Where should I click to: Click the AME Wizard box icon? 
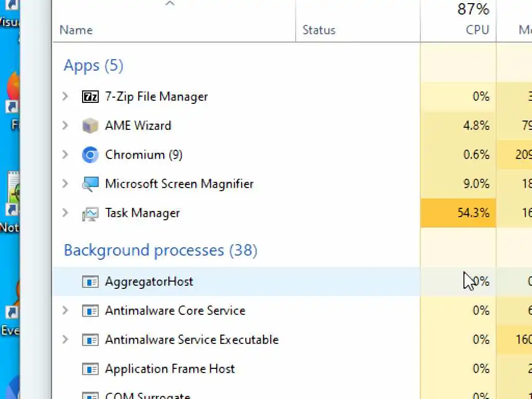point(90,126)
